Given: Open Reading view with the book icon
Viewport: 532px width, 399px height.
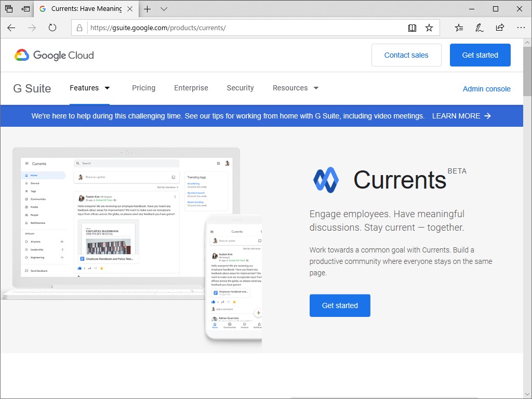Looking at the screenshot, I should point(412,28).
